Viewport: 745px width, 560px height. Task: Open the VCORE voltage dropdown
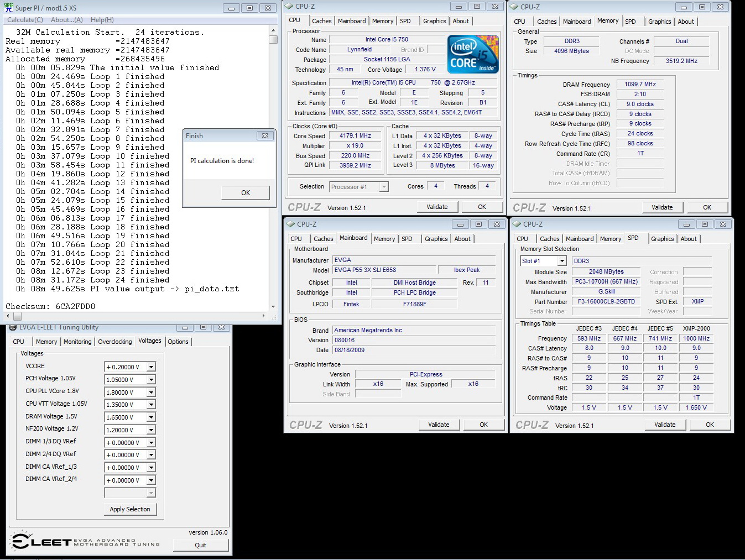click(151, 367)
